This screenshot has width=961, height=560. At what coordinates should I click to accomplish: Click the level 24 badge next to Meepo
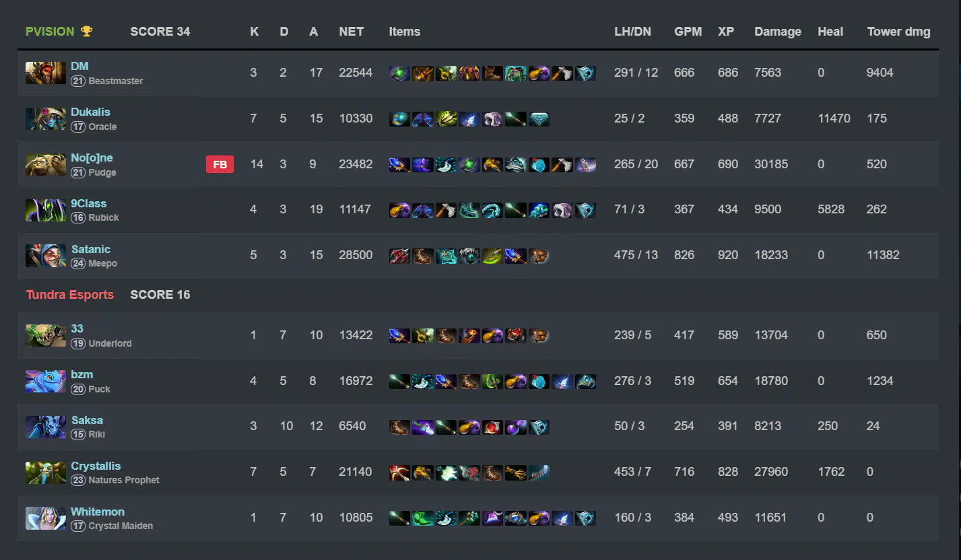click(78, 263)
